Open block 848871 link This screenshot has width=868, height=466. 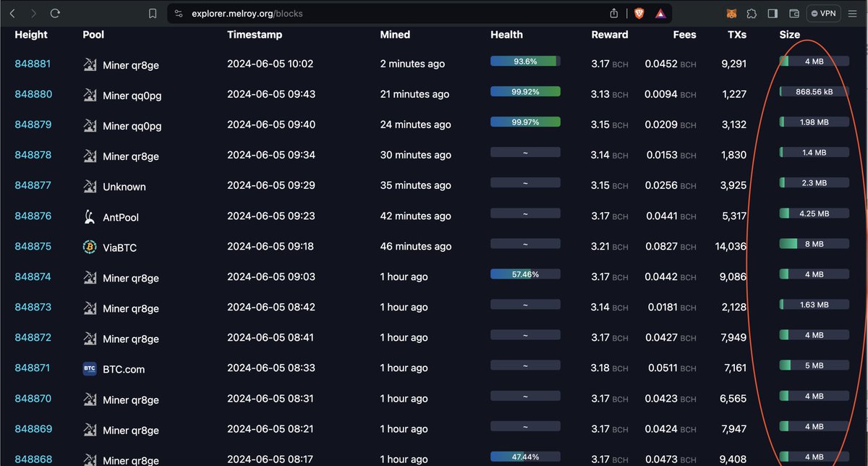pos(33,368)
